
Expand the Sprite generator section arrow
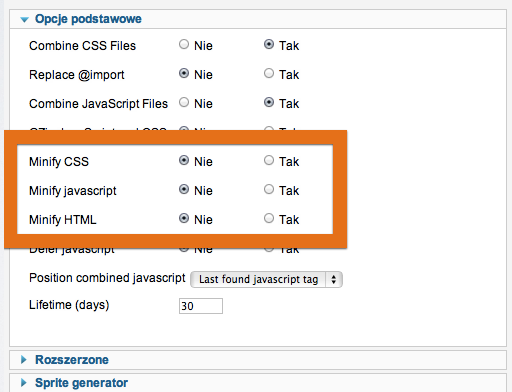click(x=24, y=383)
